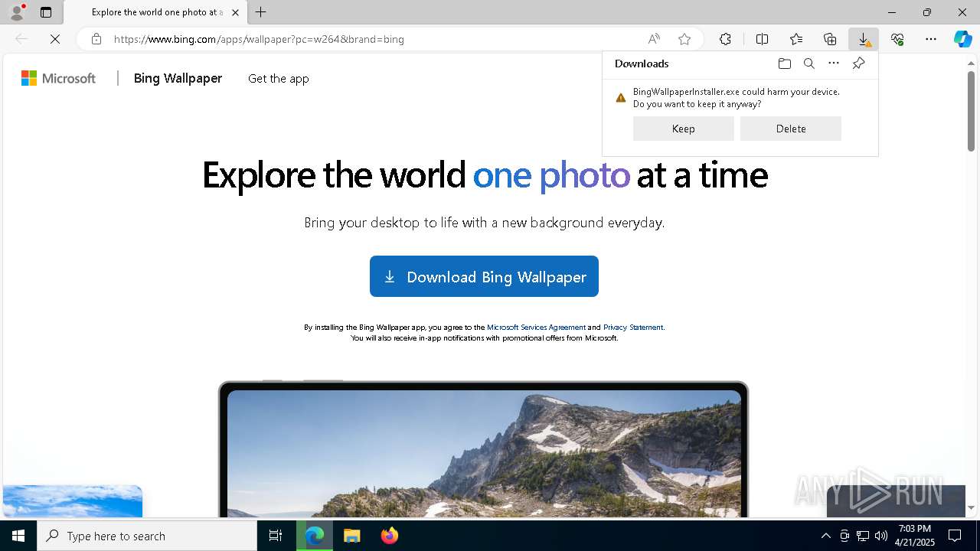Open the browser profile icon

tap(17, 12)
